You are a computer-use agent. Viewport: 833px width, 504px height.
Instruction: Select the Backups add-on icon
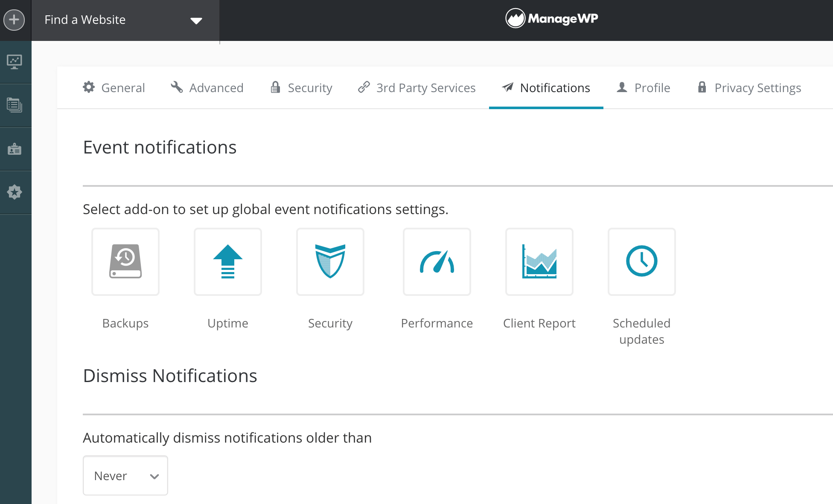125,261
